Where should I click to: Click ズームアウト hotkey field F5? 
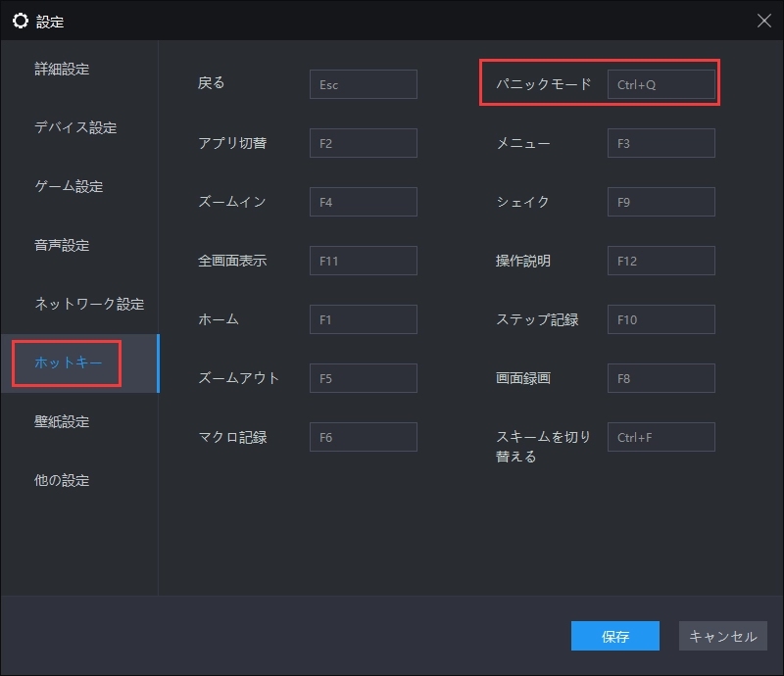point(364,378)
